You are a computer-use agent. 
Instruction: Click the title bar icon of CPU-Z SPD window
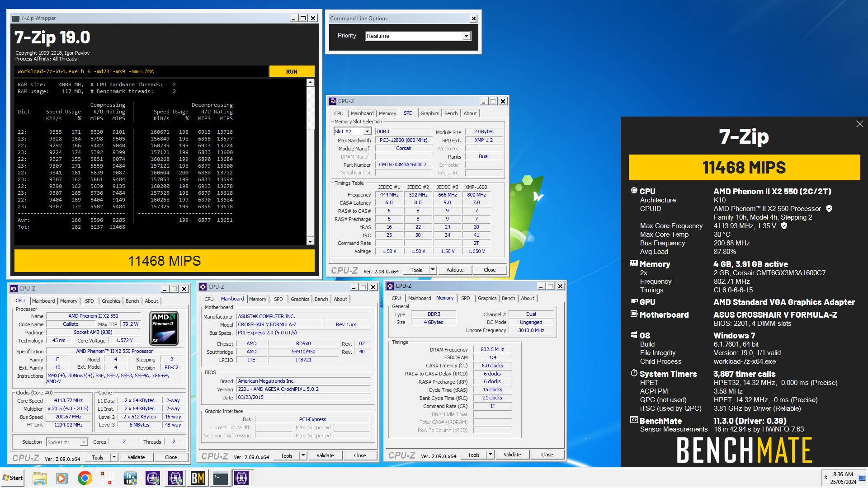point(333,101)
